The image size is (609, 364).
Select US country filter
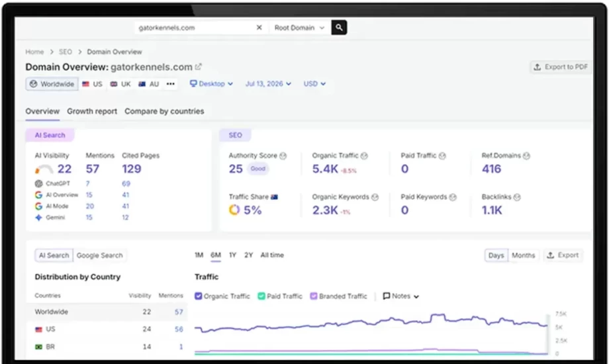coord(93,84)
